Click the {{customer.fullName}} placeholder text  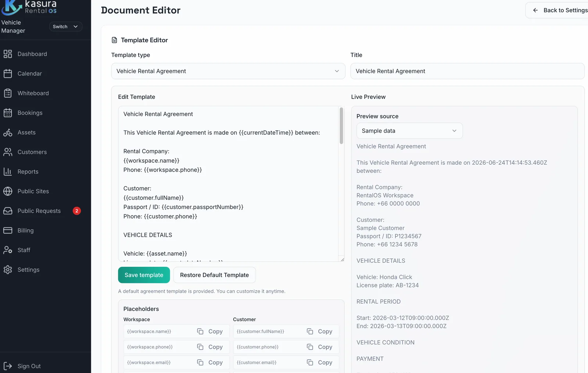(x=261, y=331)
